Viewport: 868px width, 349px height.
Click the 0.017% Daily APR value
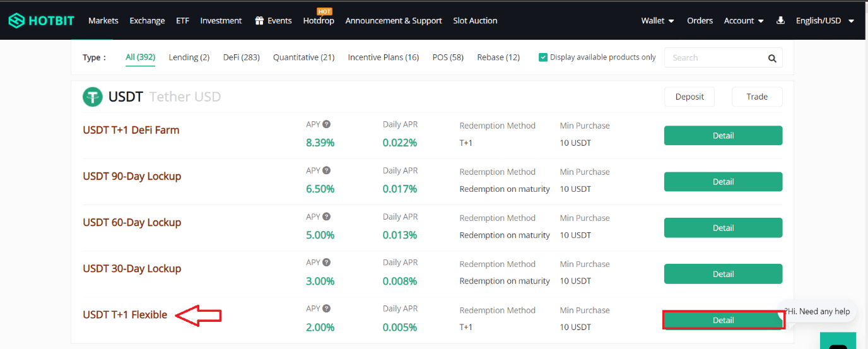[400, 189]
